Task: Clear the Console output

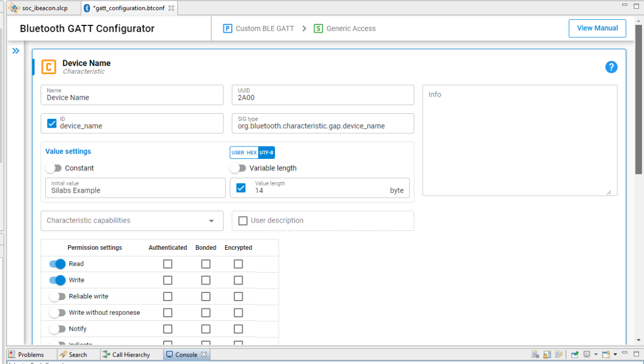Action: click(x=535, y=354)
